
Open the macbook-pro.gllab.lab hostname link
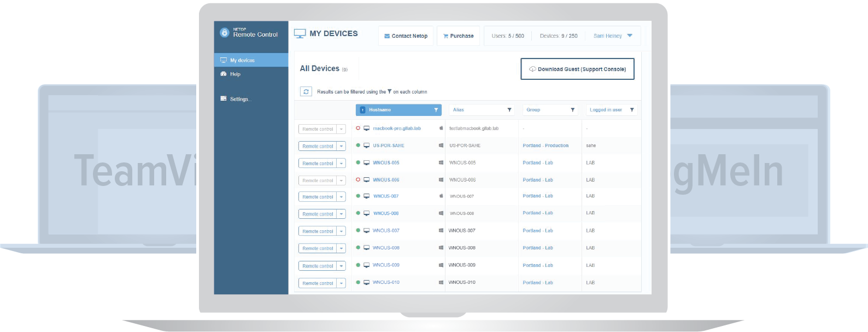coord(397,129)
